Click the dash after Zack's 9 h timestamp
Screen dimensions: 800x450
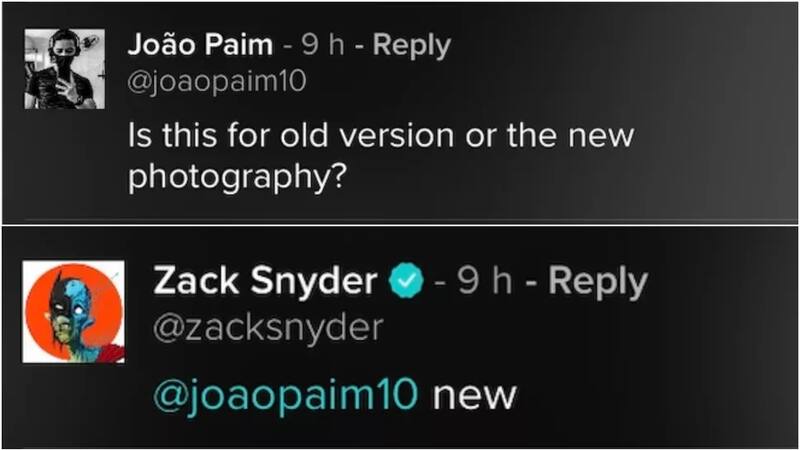tap(531, 284)
